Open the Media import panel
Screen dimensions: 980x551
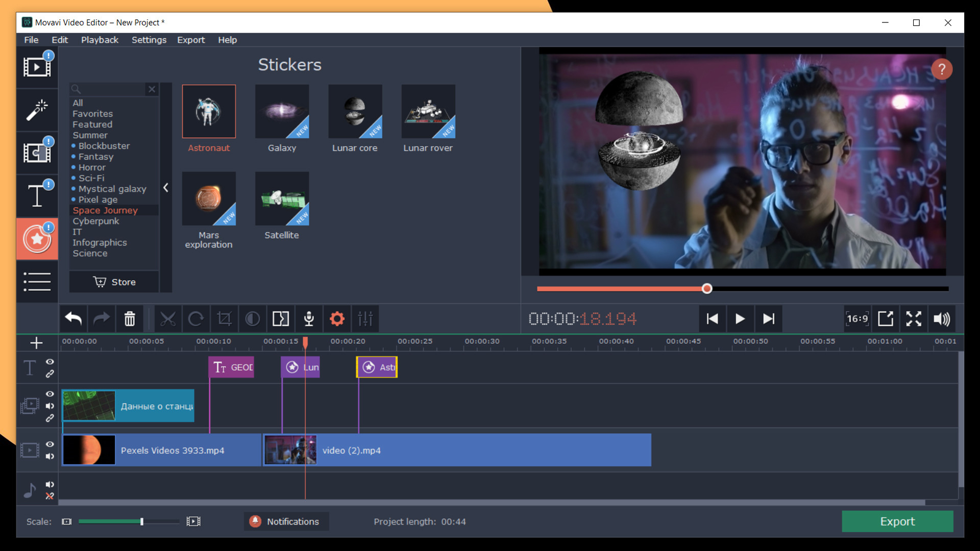[37, 66]
